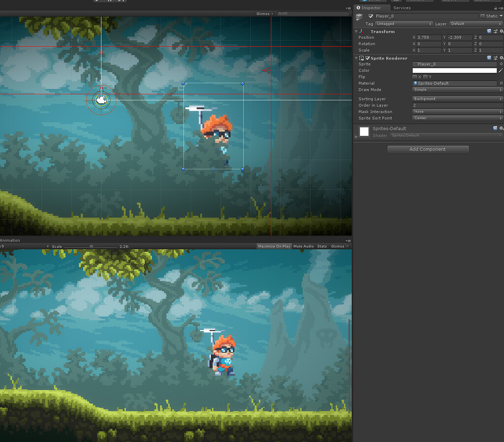The image size is (504, 442).
Task: Click Maximize On Play in Game view
Action: tap(274, 246)
